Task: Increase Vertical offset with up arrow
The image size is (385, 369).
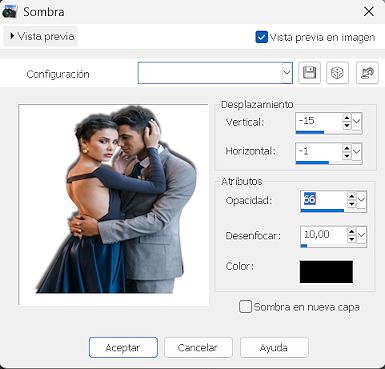Action: 347,118
